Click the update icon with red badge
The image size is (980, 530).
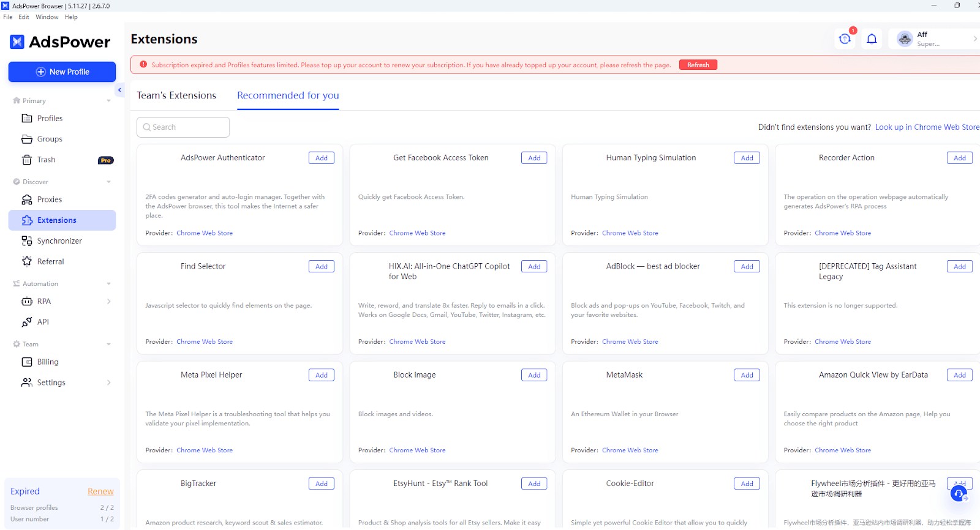click(845, 39)
